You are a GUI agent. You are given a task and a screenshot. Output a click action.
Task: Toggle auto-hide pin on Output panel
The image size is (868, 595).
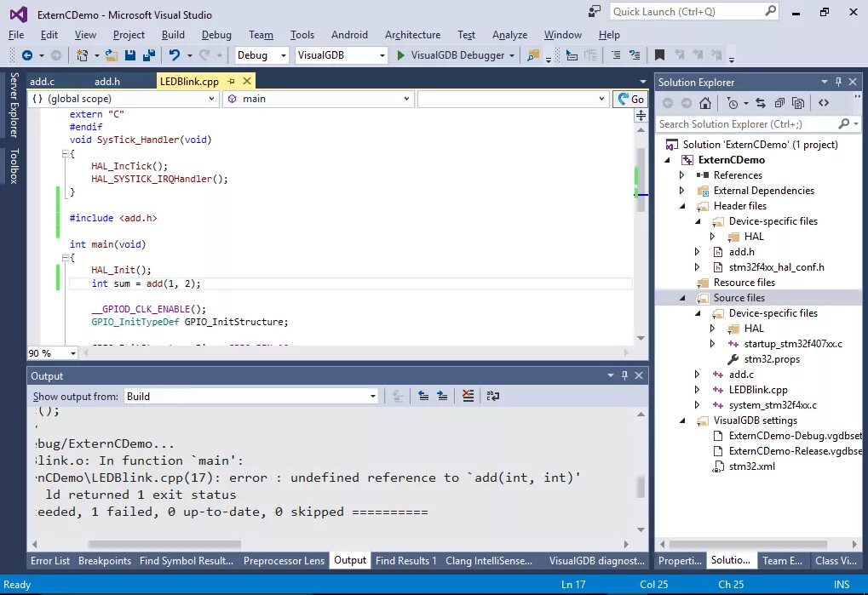[x=624, y=375]
